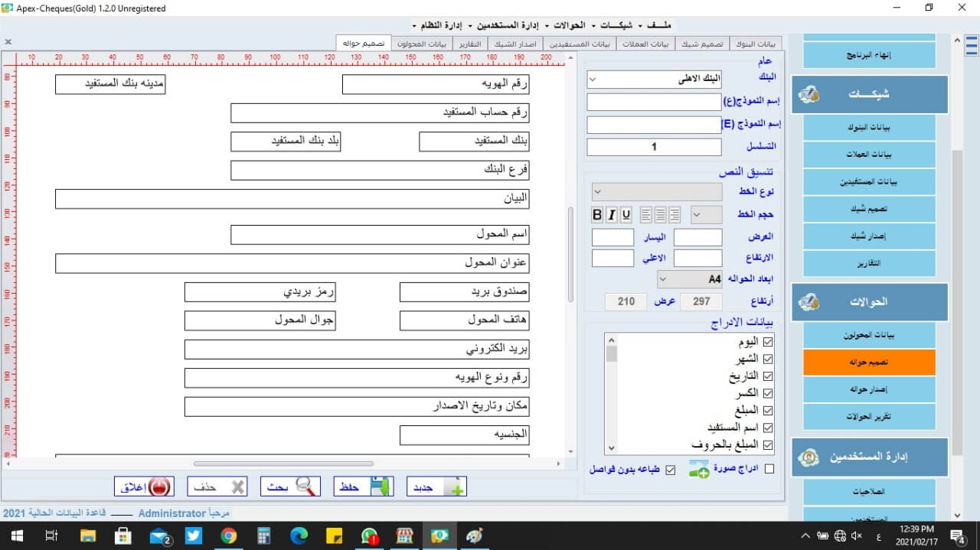Click the width (العرض) input field
Viewport: 980px width, 550px height.
697,238
